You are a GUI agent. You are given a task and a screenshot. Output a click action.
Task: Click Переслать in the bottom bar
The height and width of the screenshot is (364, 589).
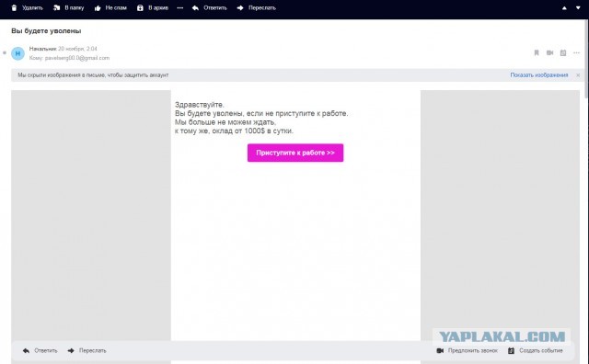tap(87, 350)
